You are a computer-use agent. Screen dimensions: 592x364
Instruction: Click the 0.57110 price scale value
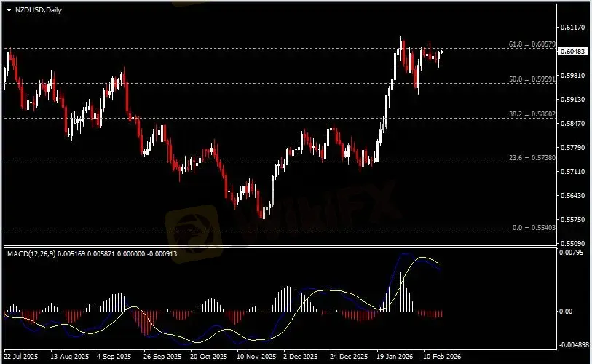[573, 171]
